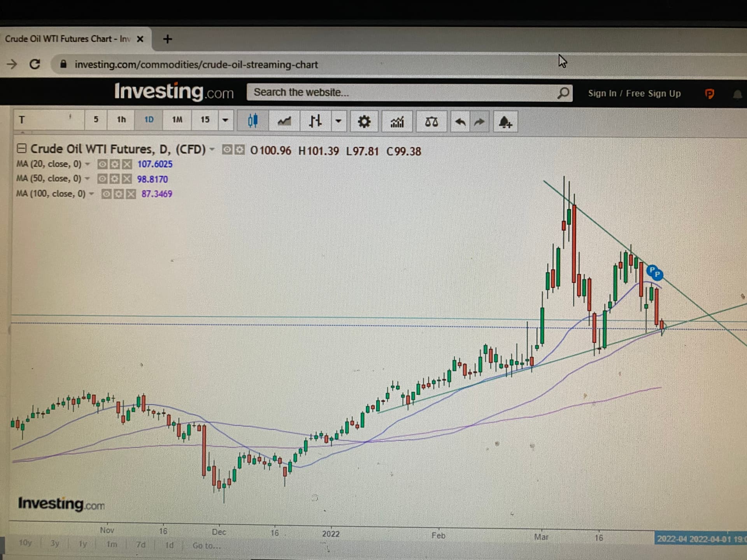The height and width of the screenshot is (560, 747).
Task: Select the 1h interval
Action: pos(121,119)
